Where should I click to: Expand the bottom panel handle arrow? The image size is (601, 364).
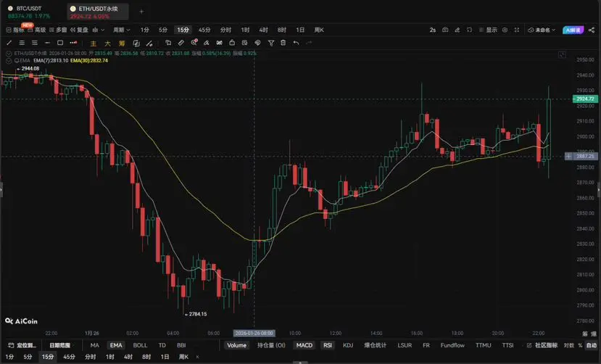coord(300,362)
